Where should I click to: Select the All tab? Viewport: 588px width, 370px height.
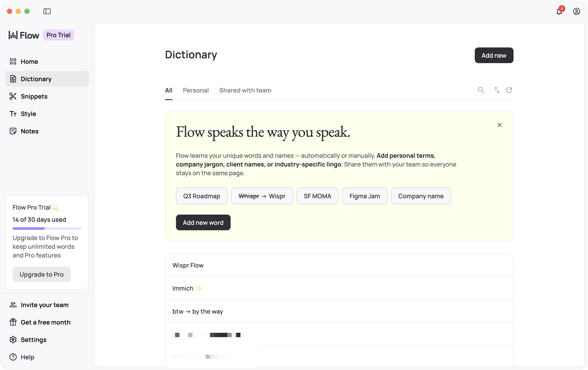pos(169,90)
